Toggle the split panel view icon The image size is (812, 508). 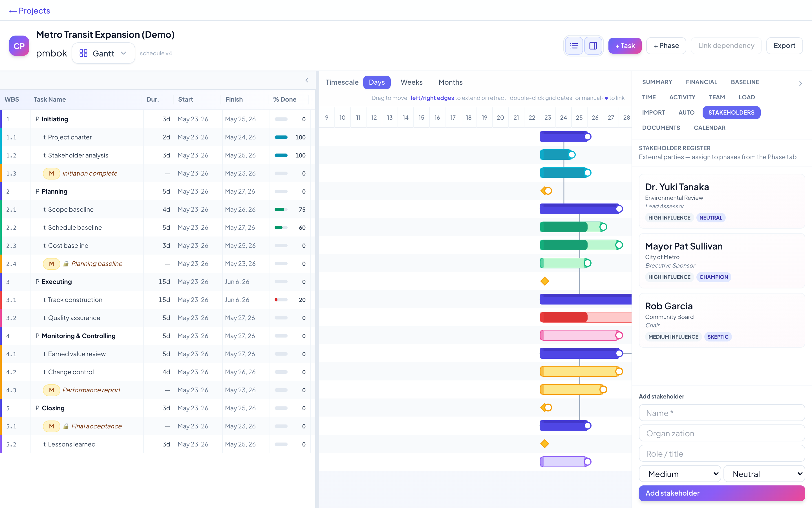point(593,46)
